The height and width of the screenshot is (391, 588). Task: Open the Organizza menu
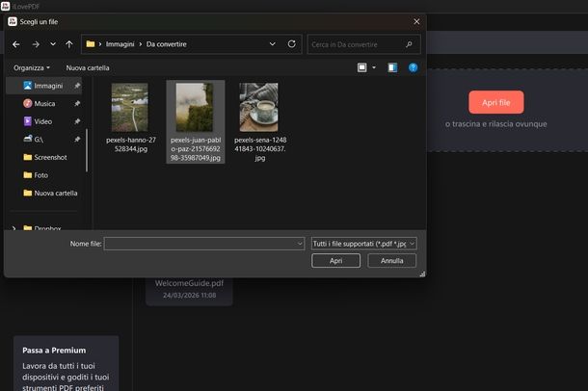pyautogui.click(x=32, y=67)
